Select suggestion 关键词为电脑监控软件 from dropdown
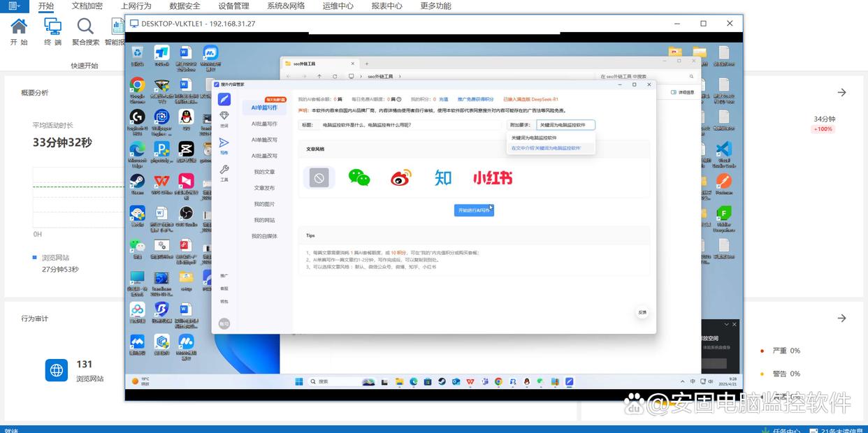 click(534, 138)
